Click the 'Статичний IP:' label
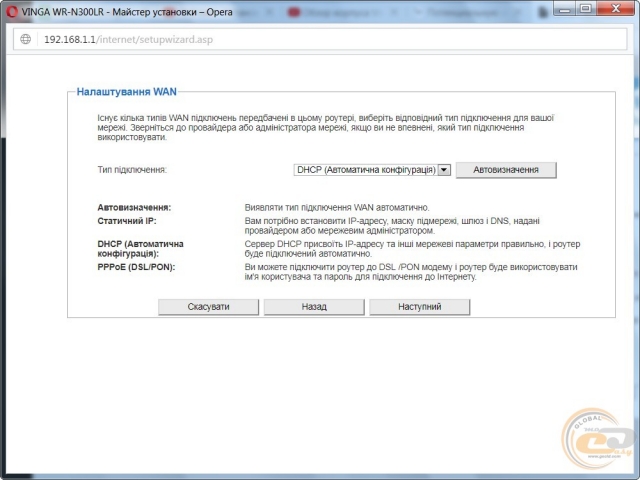The height and width of the screenshot is (480, 640). coord(127,221)
